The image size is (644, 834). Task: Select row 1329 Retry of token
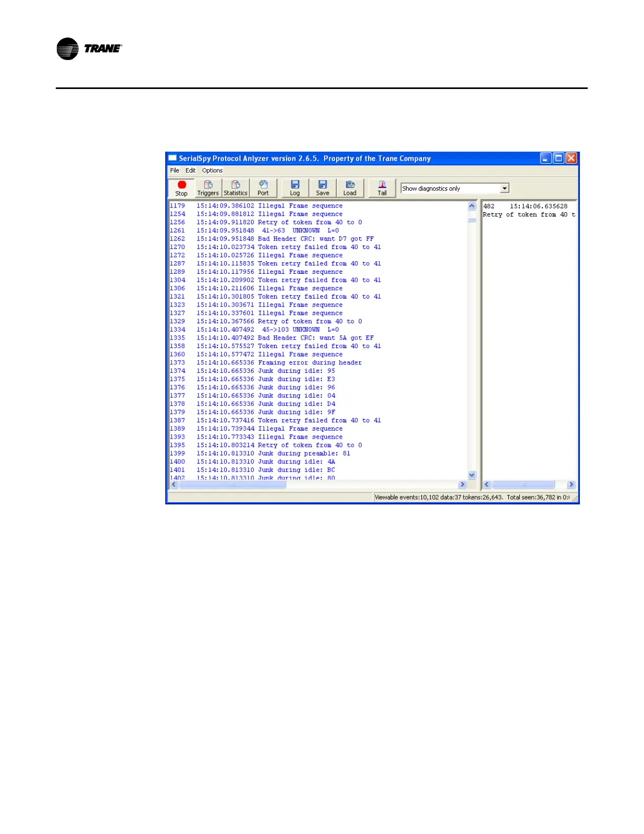[x=266, y=321]
